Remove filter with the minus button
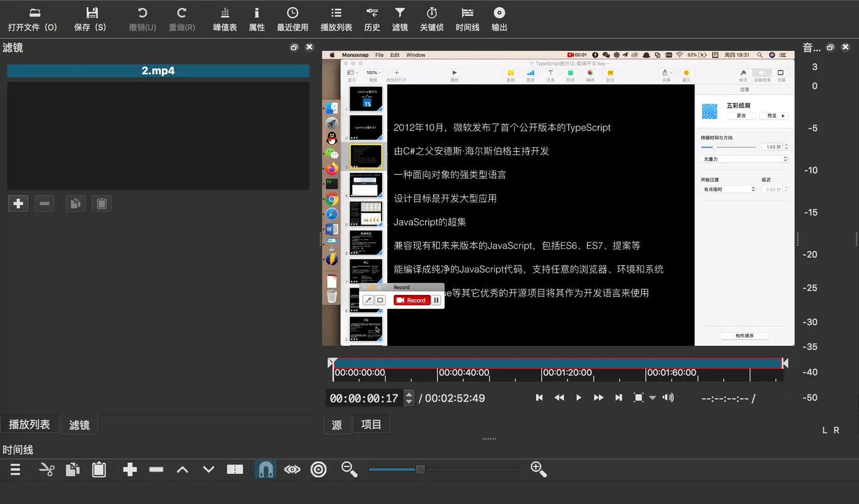The height and width of the screenshot is (504, 859). tap(44, 203)
